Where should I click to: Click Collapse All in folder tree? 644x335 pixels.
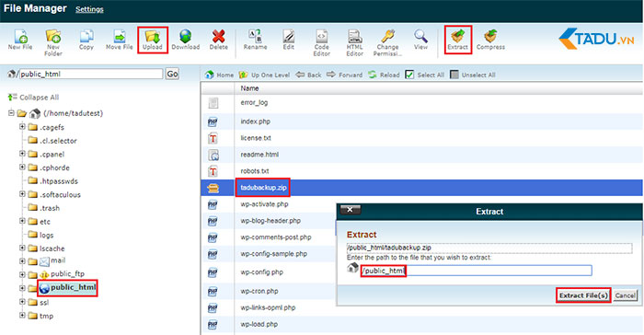[x=33, y=98]
